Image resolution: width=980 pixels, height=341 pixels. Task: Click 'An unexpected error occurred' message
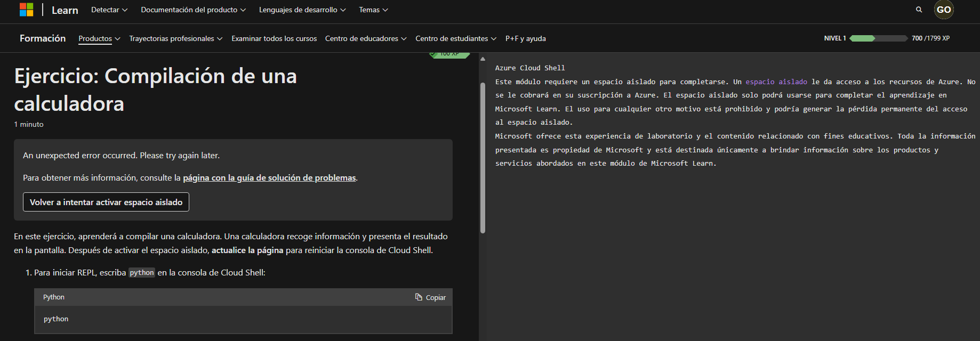tap(122, 156)
